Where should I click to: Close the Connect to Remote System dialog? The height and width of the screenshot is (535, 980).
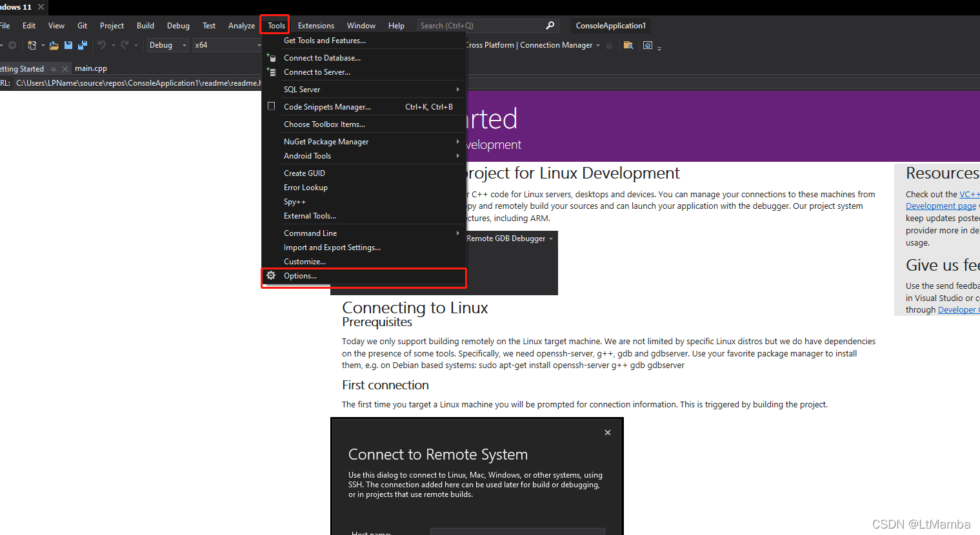click(x=608, y=433)
